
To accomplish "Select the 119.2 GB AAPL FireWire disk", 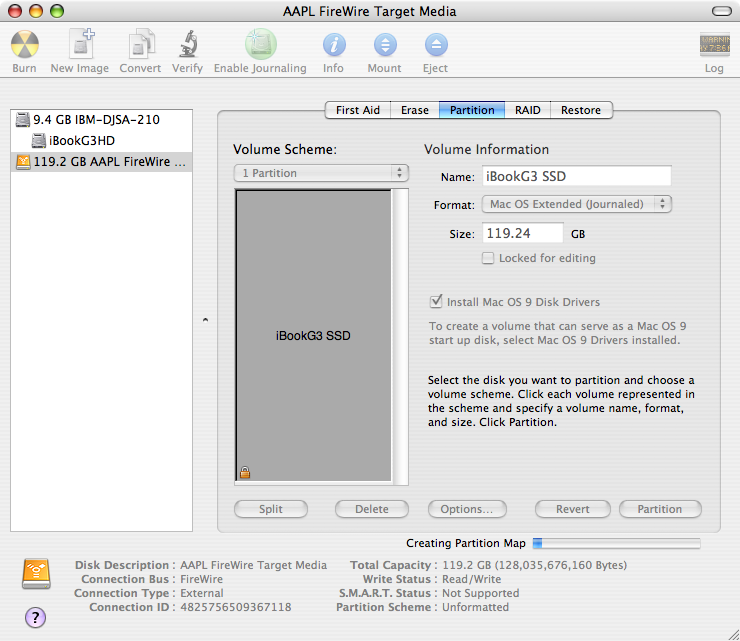I will click(x=101, y=161).
